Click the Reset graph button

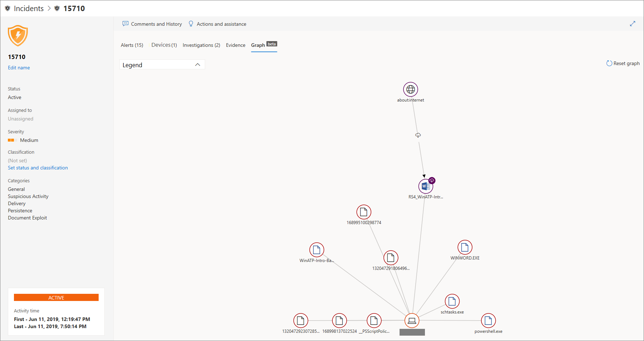click(x=623, y=63)
